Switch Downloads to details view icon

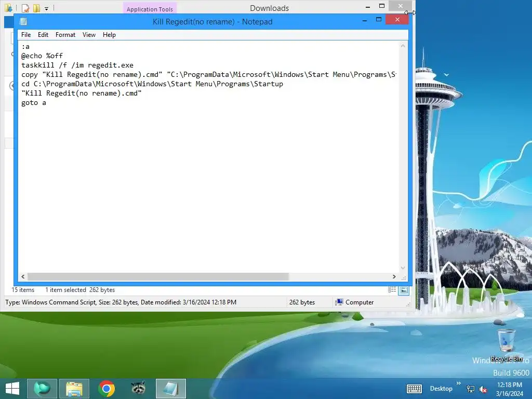point(392,290)
